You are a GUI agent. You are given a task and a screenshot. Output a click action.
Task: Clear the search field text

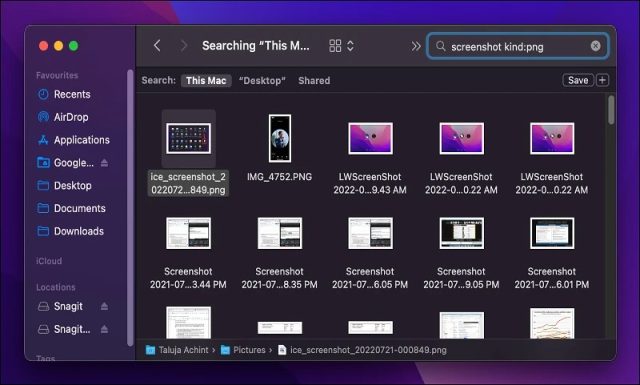point(596,46)
